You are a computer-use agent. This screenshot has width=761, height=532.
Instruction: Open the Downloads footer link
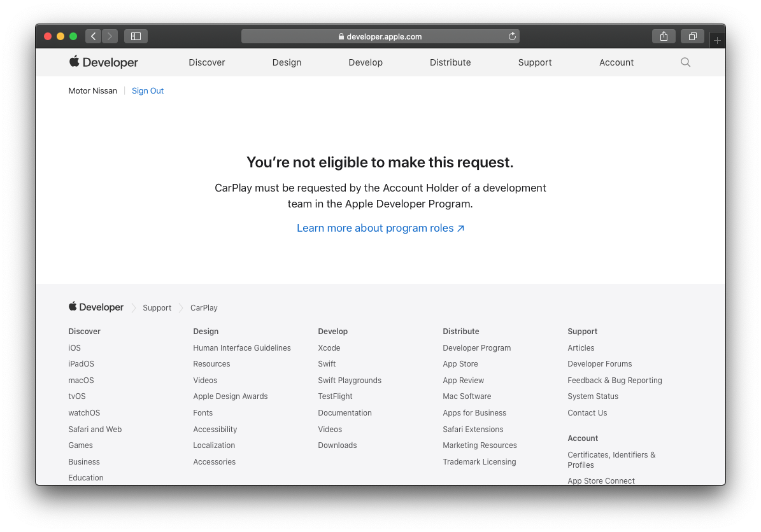[338, 445]
